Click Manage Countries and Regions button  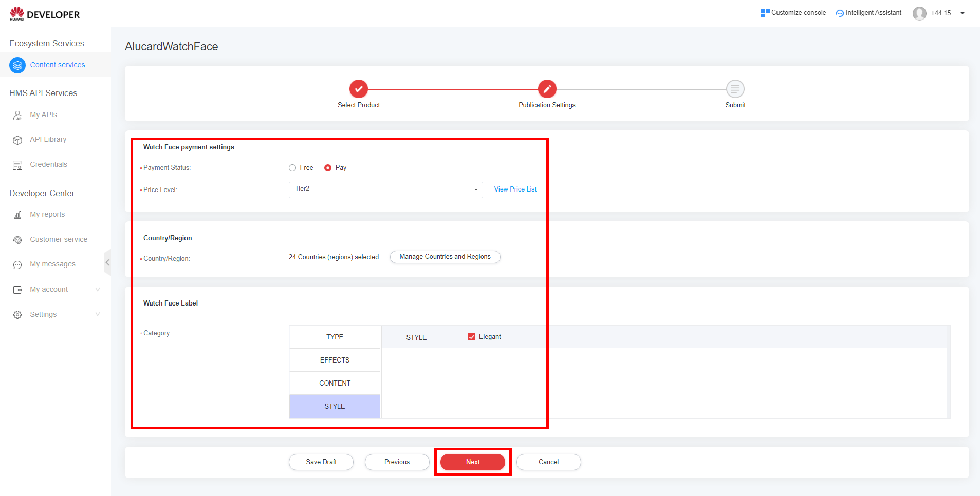445,257
